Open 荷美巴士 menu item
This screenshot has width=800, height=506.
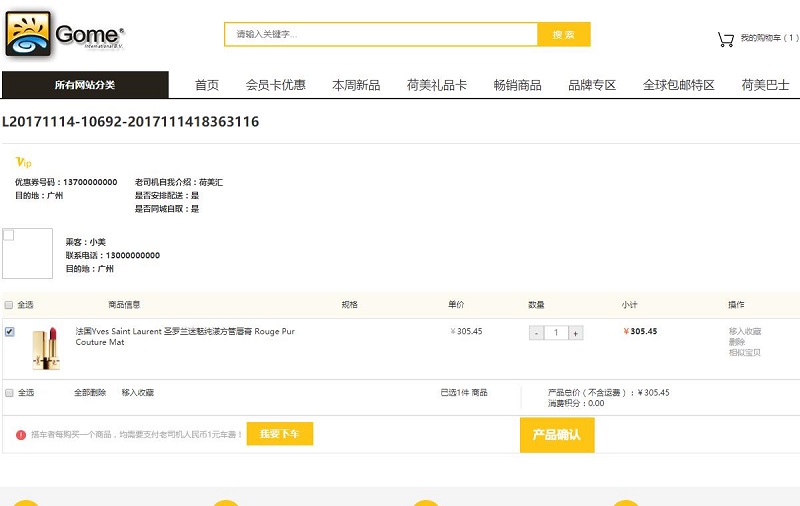point(765,85)
